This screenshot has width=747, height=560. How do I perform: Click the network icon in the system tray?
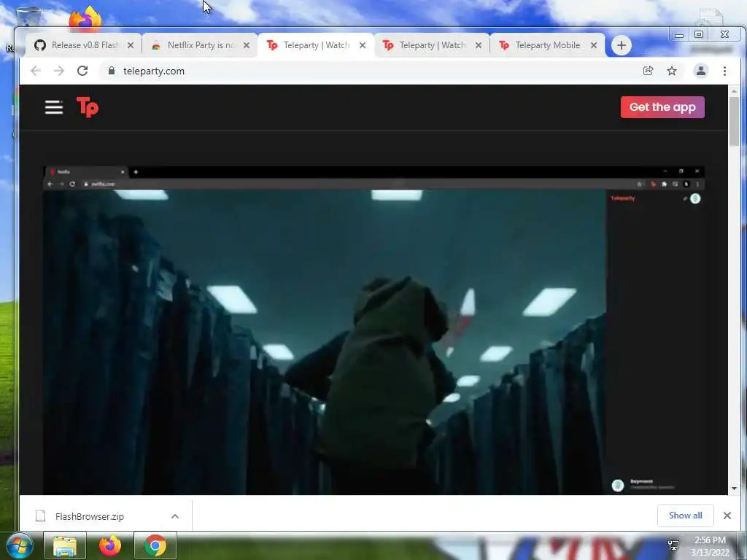673,545
